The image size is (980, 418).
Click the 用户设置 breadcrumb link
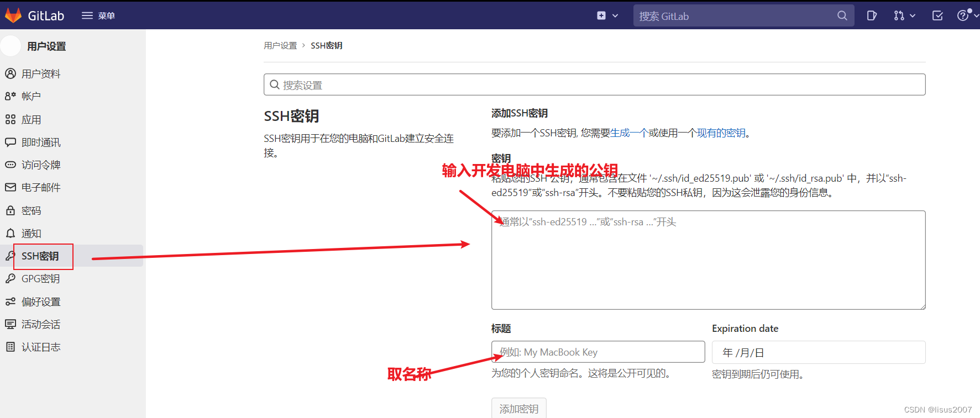[x=280, y=45]
